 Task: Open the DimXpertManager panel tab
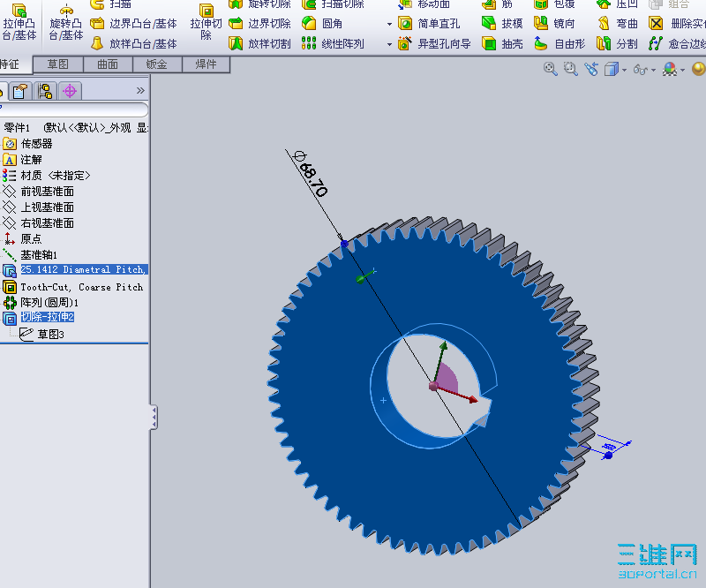[70, 92]
